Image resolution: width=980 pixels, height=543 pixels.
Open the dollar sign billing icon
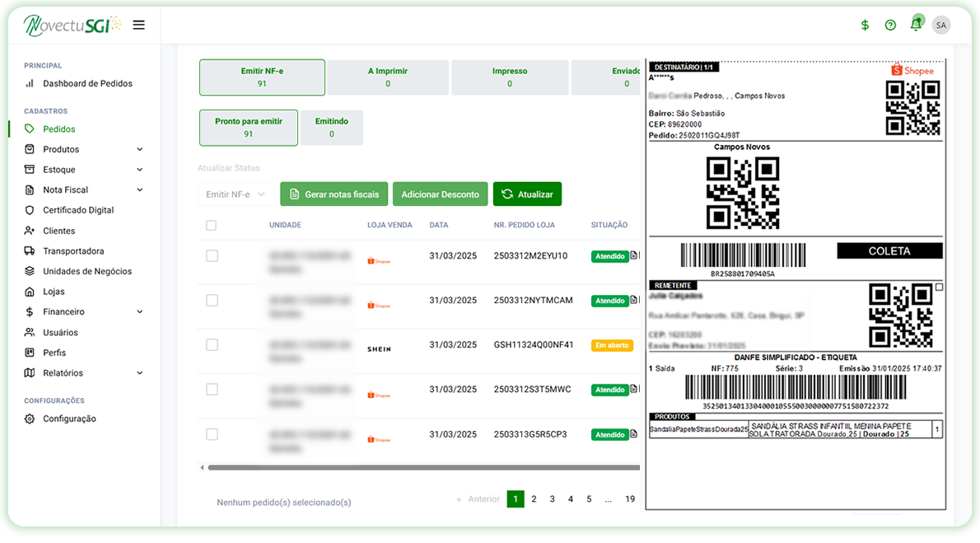click(865, 25)
